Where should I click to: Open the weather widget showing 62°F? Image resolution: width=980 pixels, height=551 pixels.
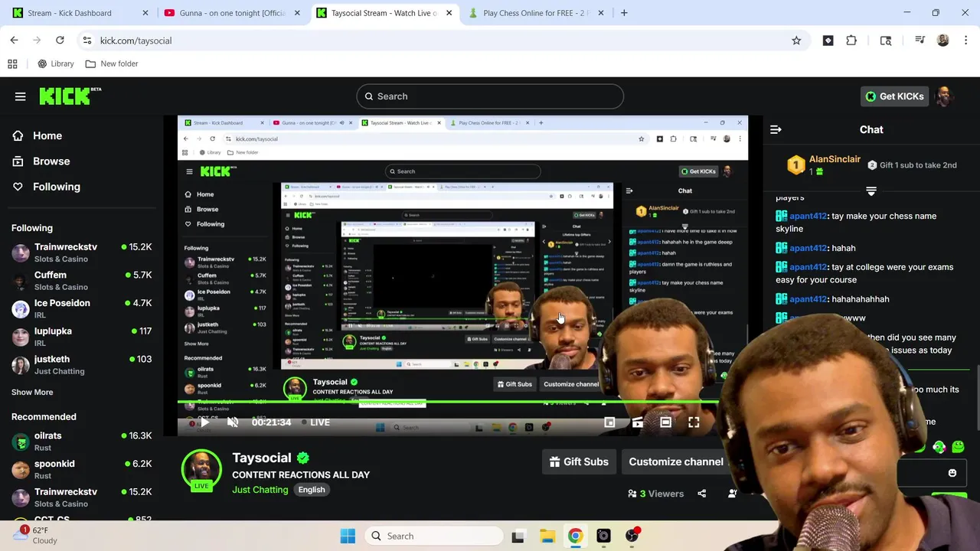click(34, 535)
